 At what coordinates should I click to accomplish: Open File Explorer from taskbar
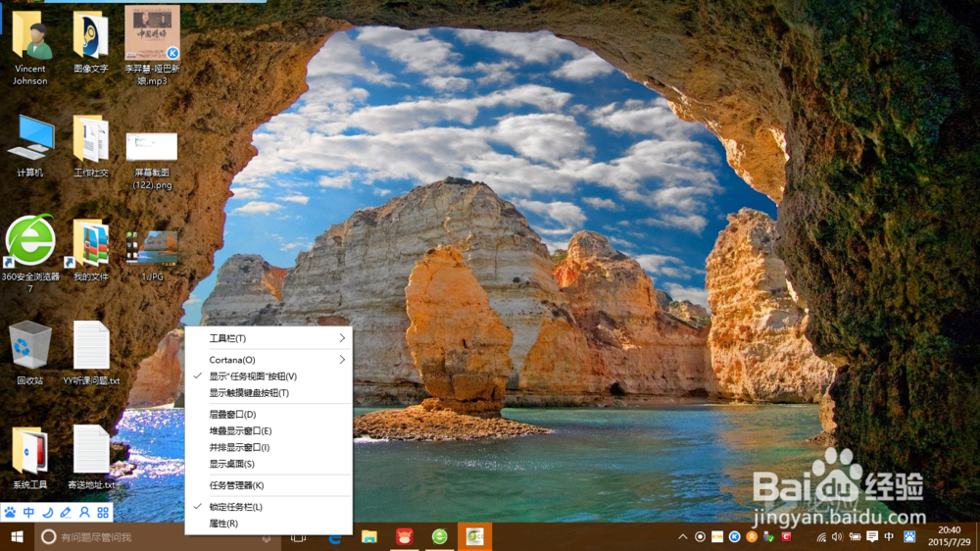tap(369, 536)
